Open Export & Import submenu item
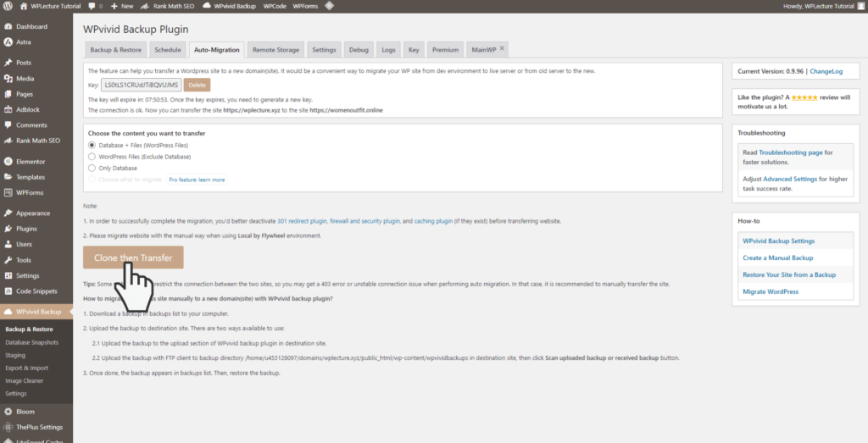 tap(26, 368)
